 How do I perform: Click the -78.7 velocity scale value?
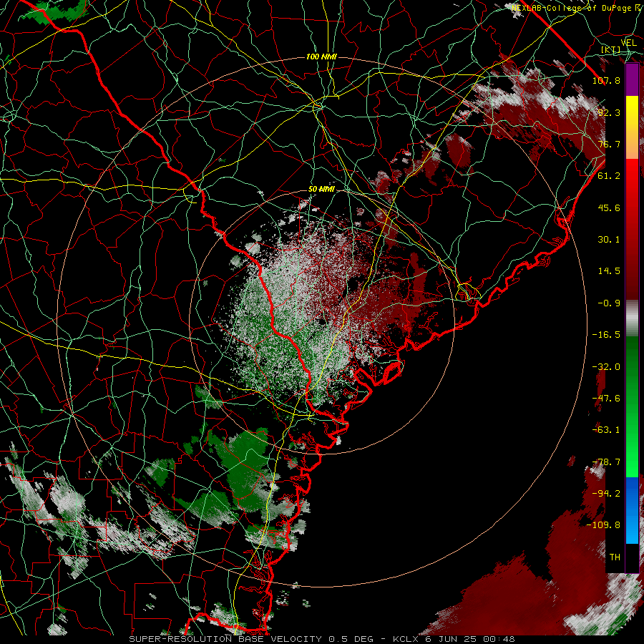pyautogui.click(x=606, y=462)
